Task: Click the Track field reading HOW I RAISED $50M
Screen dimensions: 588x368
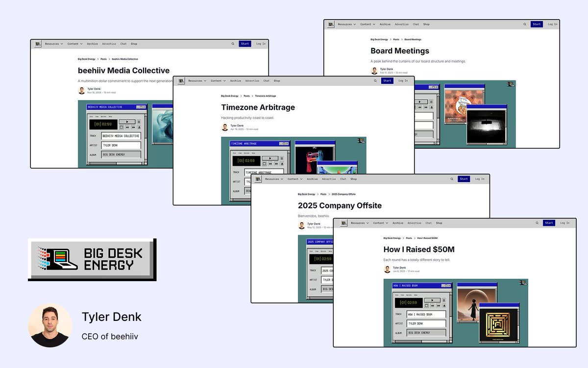Action: [x=426, y=314]
